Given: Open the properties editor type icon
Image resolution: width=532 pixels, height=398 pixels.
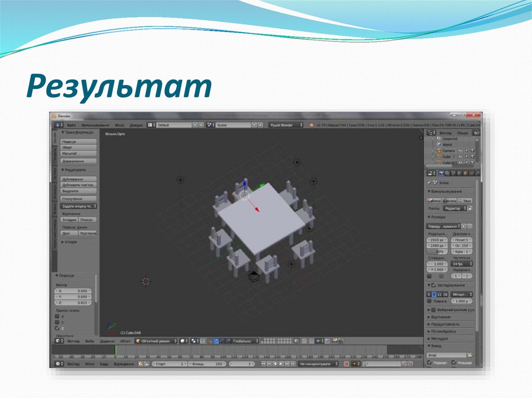Looking at the screenshot, I should pos(431,173).
